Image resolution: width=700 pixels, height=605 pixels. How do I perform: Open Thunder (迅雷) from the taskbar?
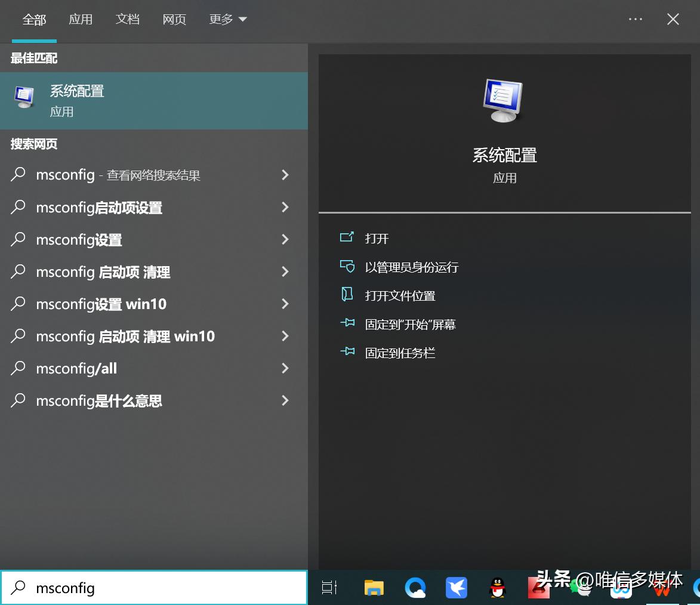457,588
